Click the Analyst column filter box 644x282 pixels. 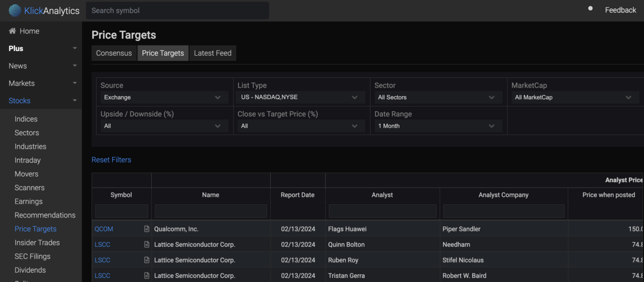(x=382, y=211)
